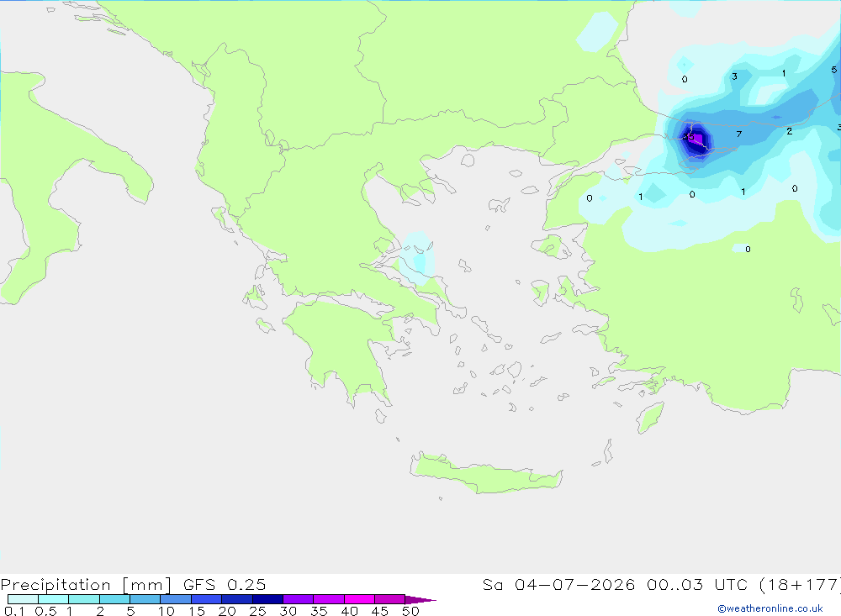This screenshot has width=841, height=616.
Task: Select the 40–45 mm magenta legend swatch
Action: click(359, 599)
